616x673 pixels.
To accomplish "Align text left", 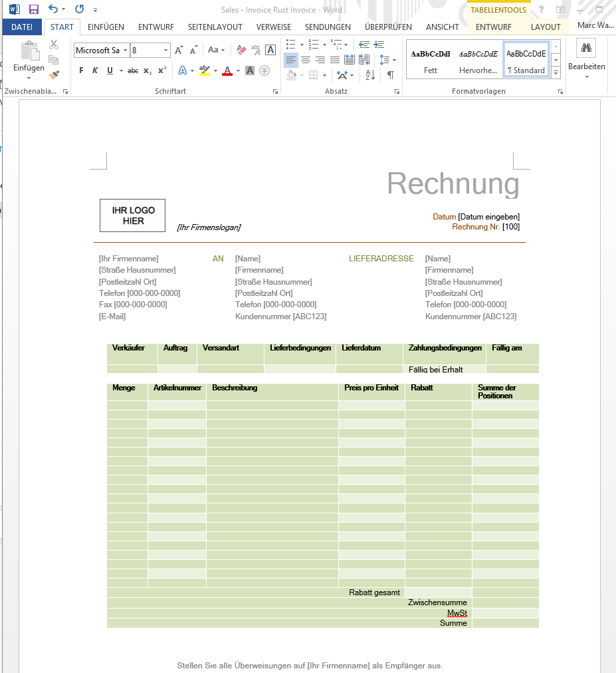I will [x=291, y=60].
